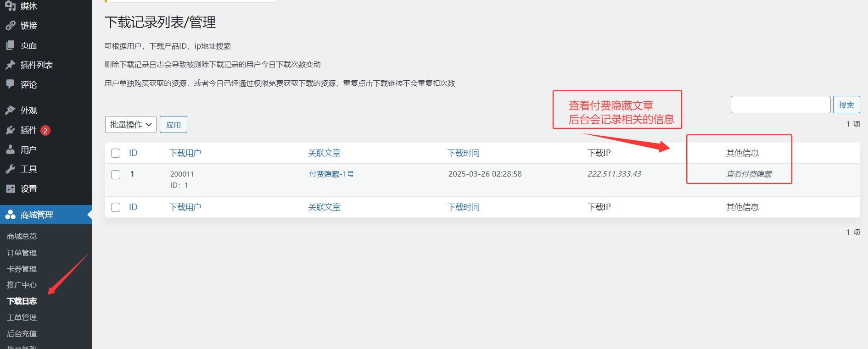The image size is (868, 349).
Task: Click the pin icon for 插件列表
Action: tap(10, 65)
